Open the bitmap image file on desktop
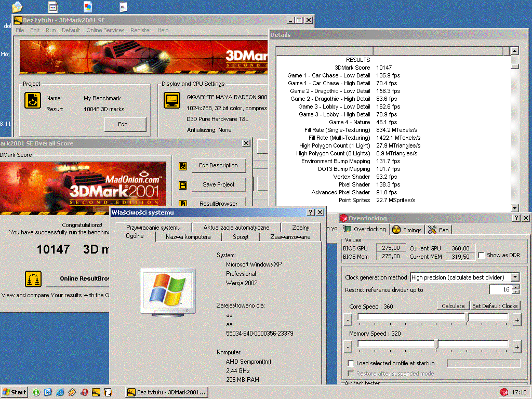The image size is (532, 399). click(52, 6)
